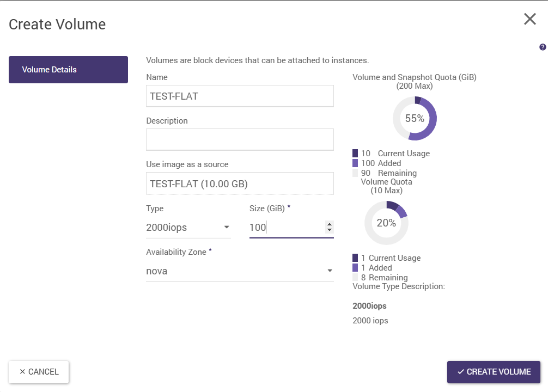
Task: Click the Create Volume button
Action: [x=494, y=372]
